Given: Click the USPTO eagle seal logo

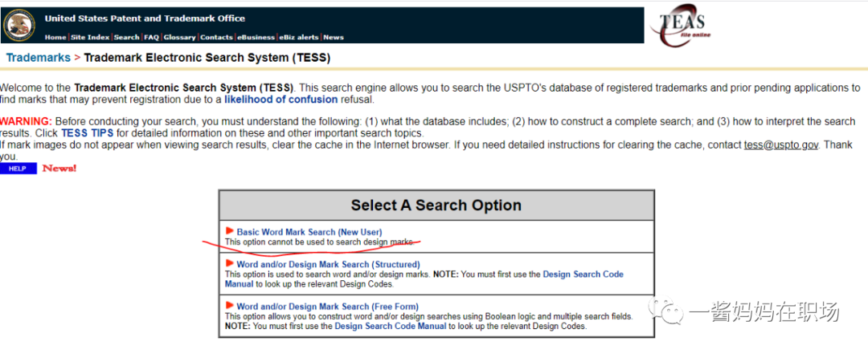Looking at the screenshot, I should [x=18, y=25].
